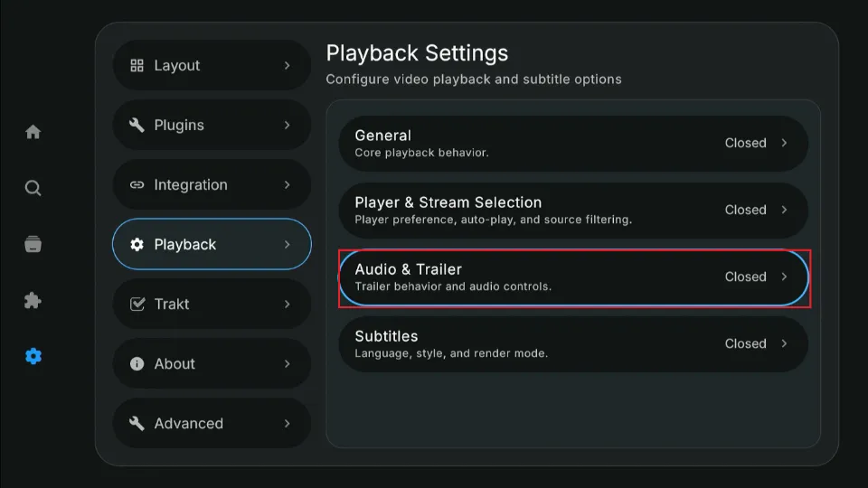
Task: Open the Advanced settings category
Action: click(x=212, y=424)
